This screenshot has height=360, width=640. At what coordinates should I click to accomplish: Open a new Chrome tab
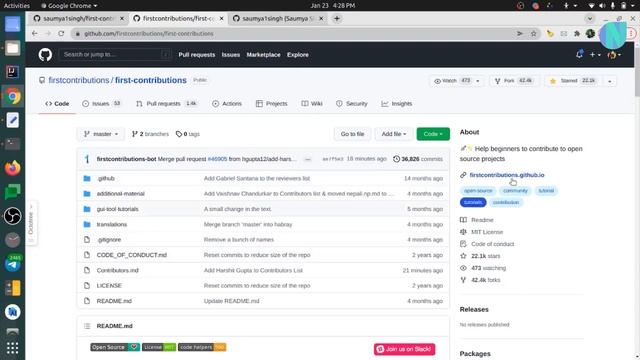[337, 18]
